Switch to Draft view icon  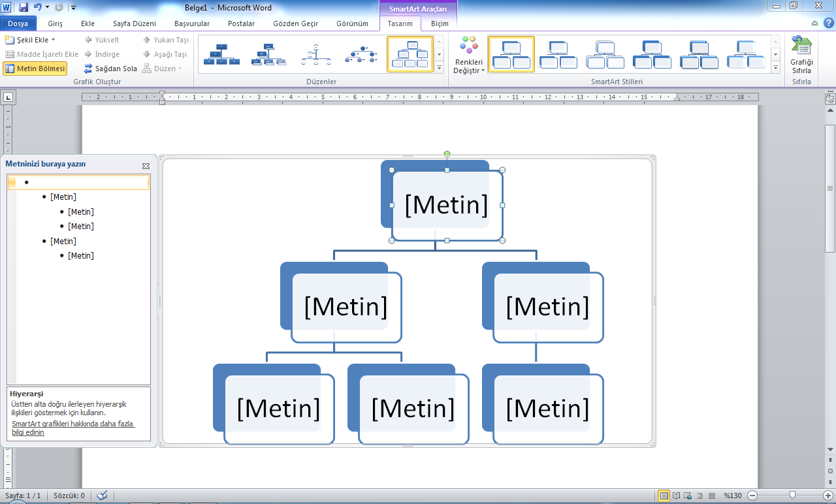pyautogui.click(x=711, y=496)
